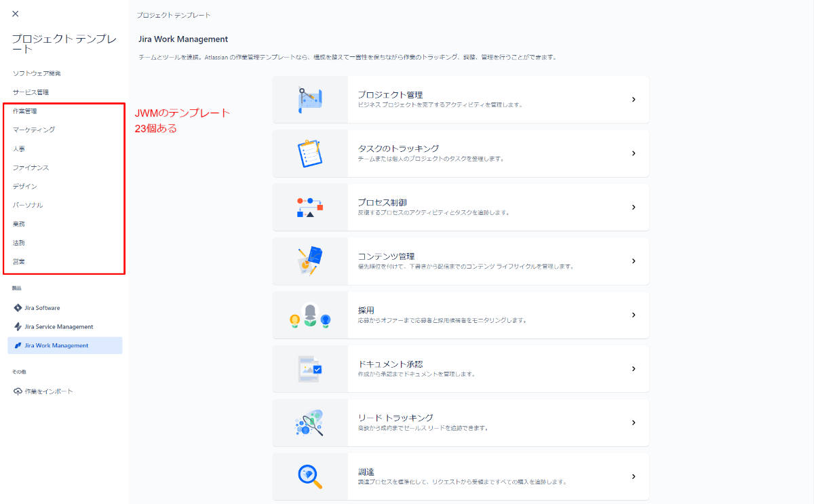Click the ビジネス プロジェクトを完了する description text
Viewport: 814px width, 504px height.
click(440, 105)
